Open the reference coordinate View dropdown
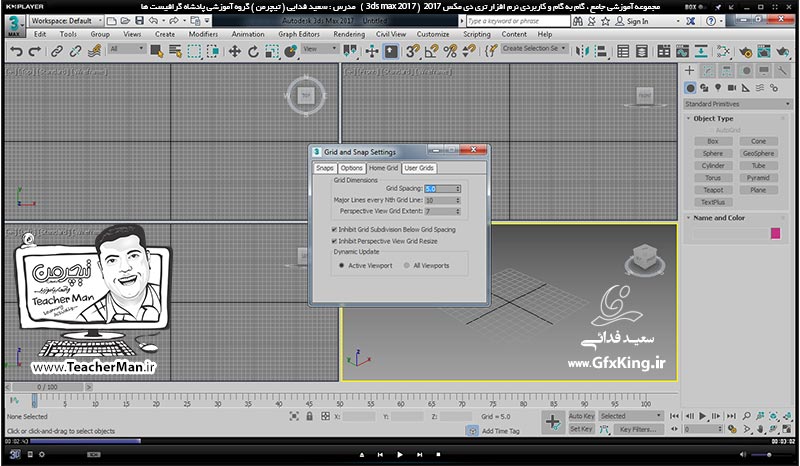The image size is (800, 466). coord(320,48)
